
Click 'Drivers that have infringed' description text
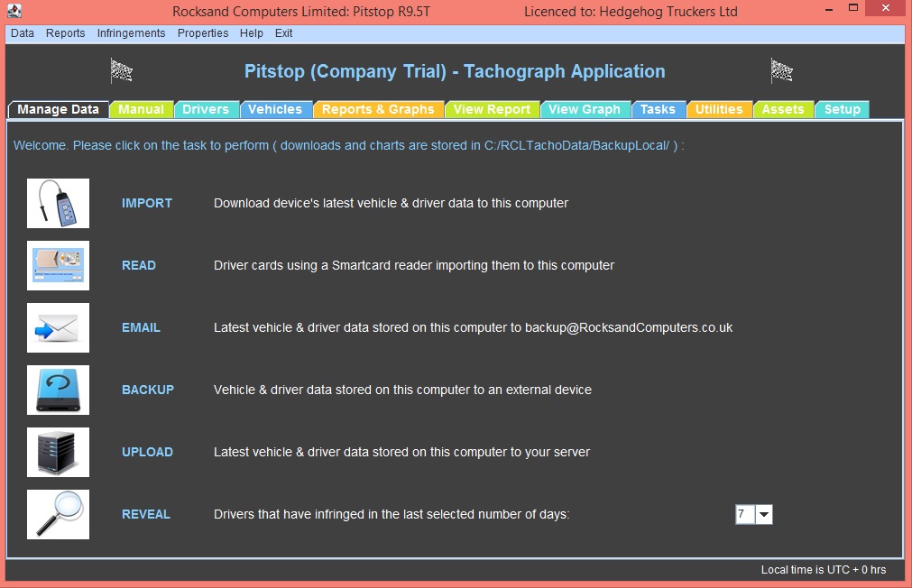[392, 514]
